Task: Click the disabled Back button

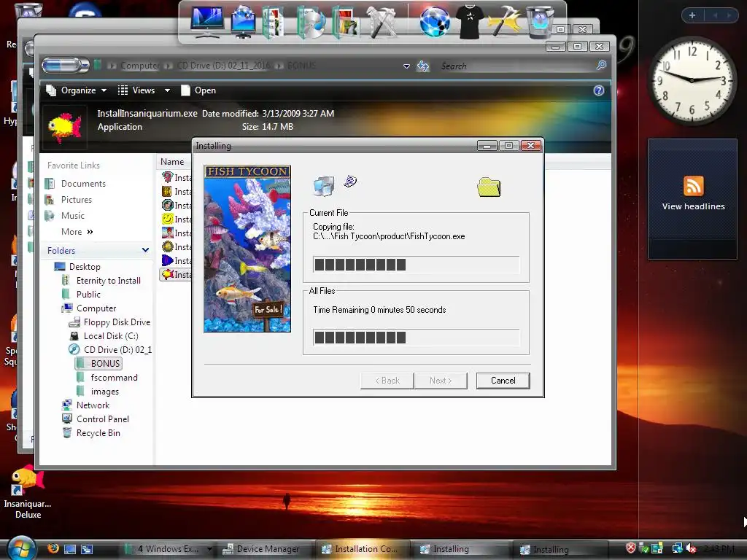Action: pos(387,381)
